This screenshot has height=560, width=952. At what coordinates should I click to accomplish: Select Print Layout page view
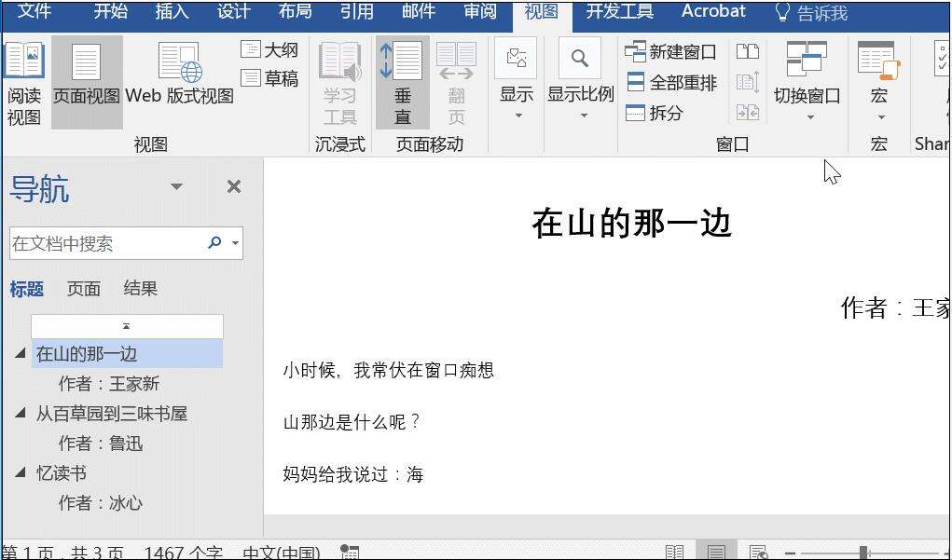[x=86, y=83]
